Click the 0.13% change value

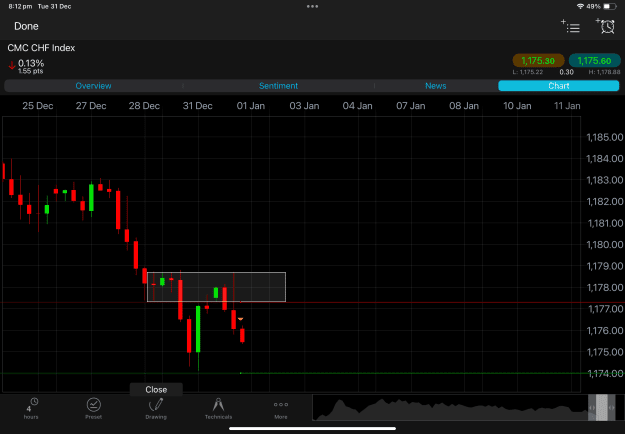coord(31,63)
